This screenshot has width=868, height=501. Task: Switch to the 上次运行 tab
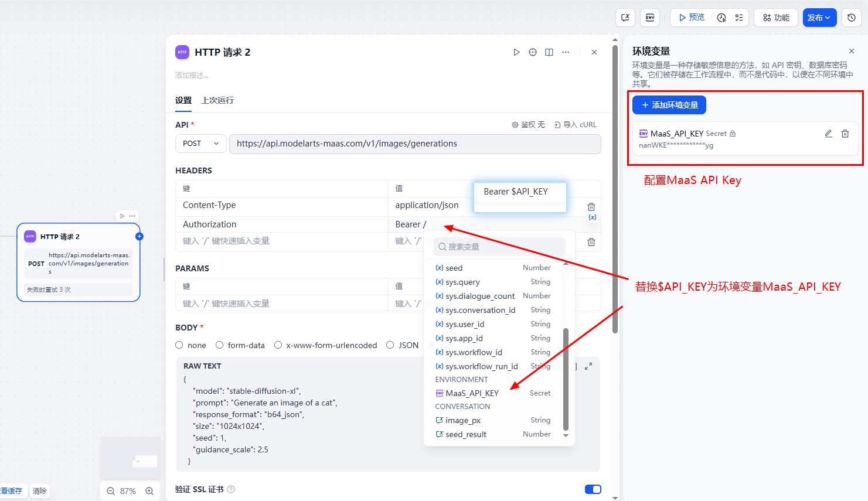(x=217, y=100)
